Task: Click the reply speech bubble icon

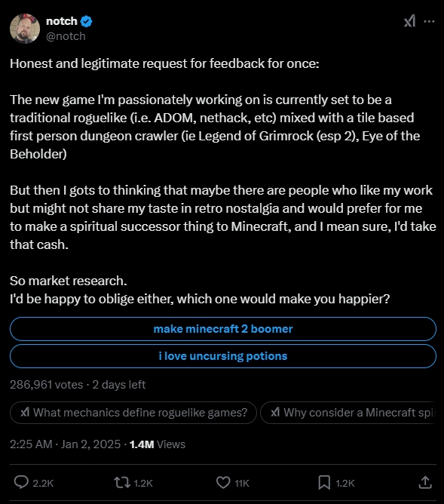Action: coord(21,482)
